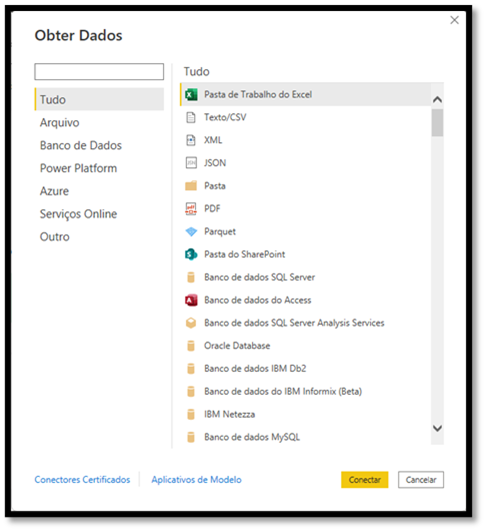The image size is (485, 530).
Task: Click the PDF connector icon
Action: click(191, 209)
